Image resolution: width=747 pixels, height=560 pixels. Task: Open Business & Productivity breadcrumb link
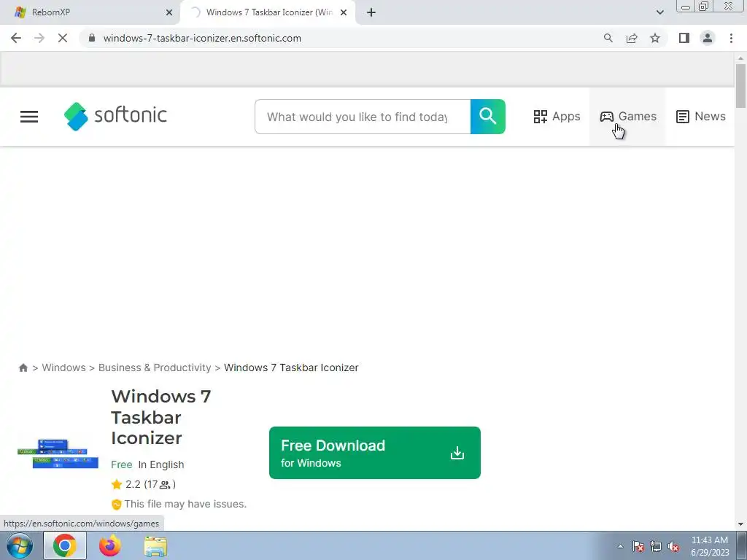pyautogui.click(x=155, y=367)
